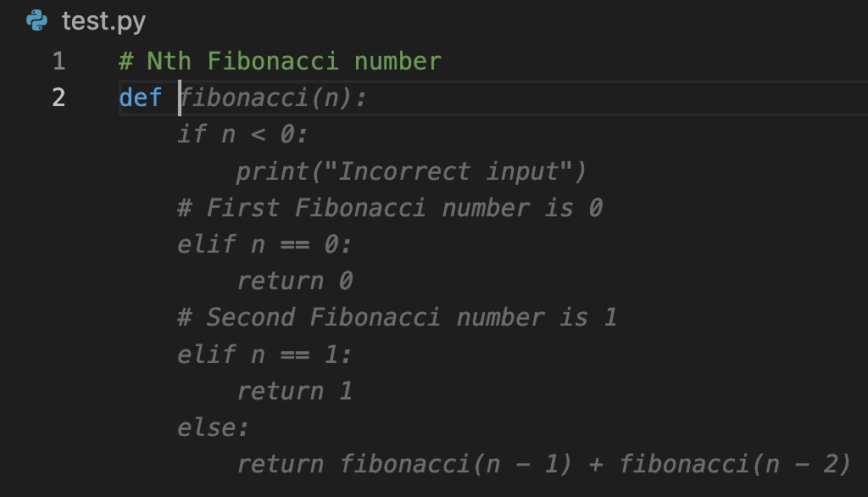Click the '# Nth Fibonacci number' comment
This screenshot has height=497, width=868.
(280, 61)
